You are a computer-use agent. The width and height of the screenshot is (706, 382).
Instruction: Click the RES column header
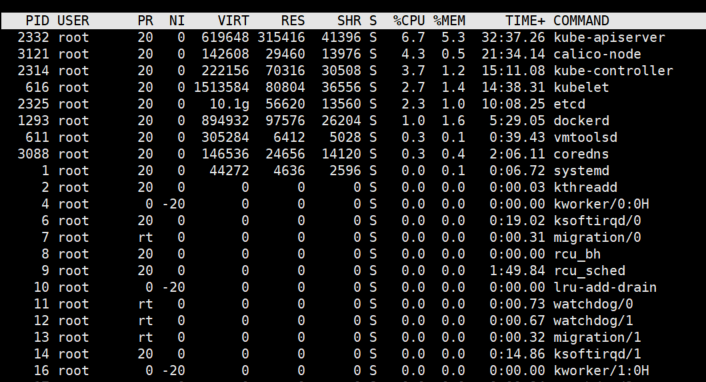(x=293, y=21)
